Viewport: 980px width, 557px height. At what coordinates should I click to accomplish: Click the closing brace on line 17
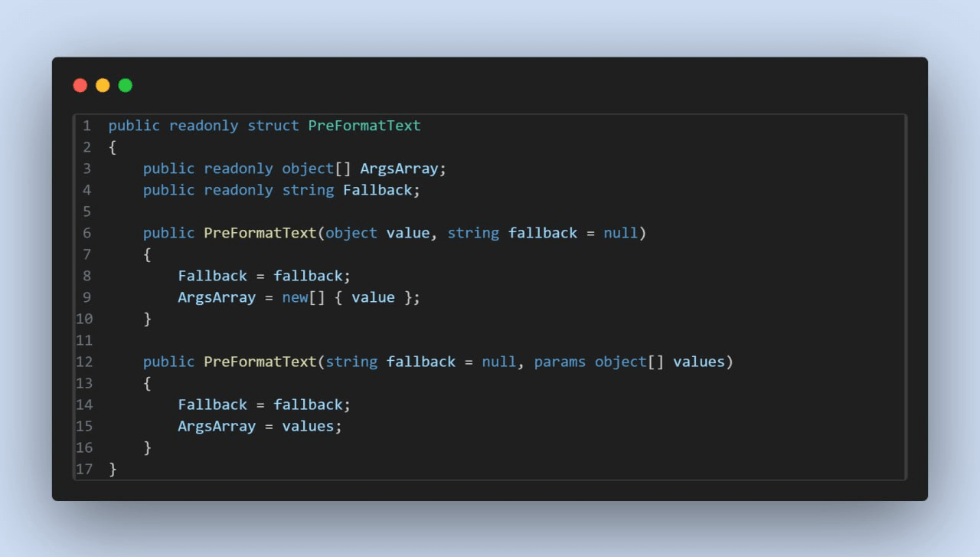[113, 469]
